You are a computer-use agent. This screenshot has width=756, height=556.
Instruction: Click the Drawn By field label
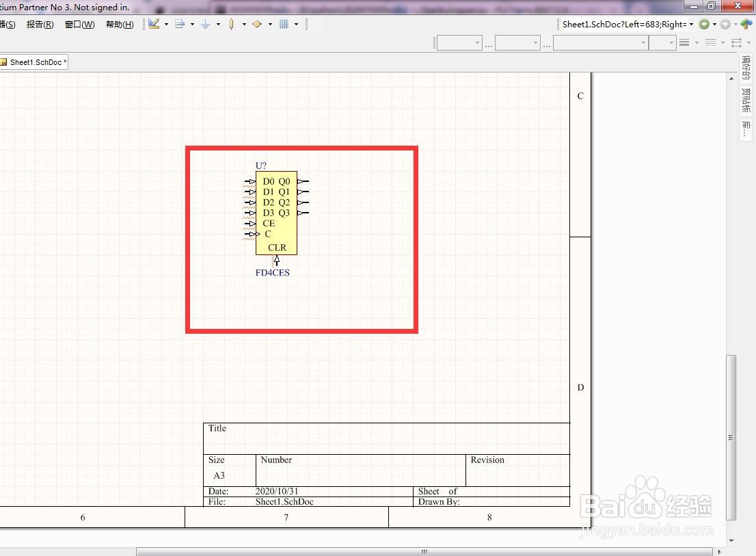pos(439,501)
